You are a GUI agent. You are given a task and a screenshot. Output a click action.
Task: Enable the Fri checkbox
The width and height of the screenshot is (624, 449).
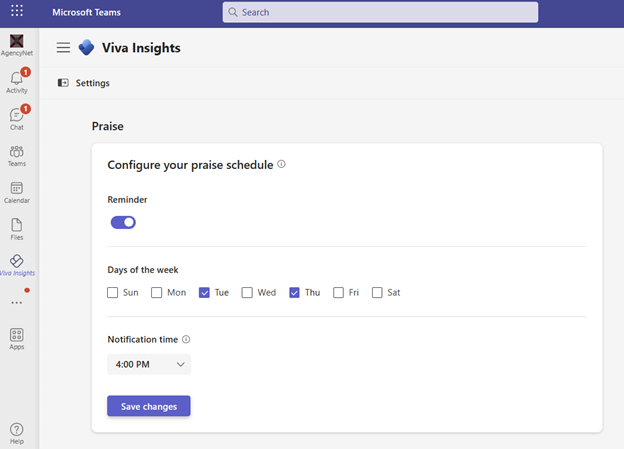339,293
